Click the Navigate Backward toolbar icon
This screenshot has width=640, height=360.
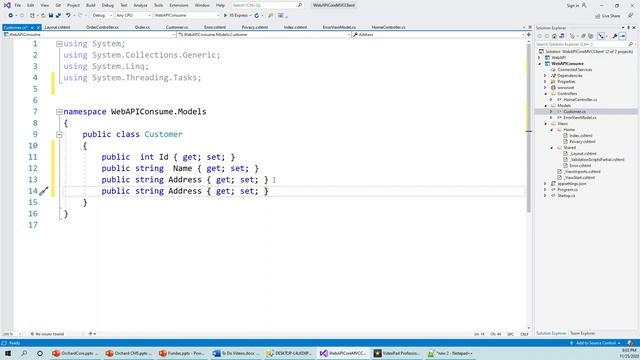(x=11, y=16)
